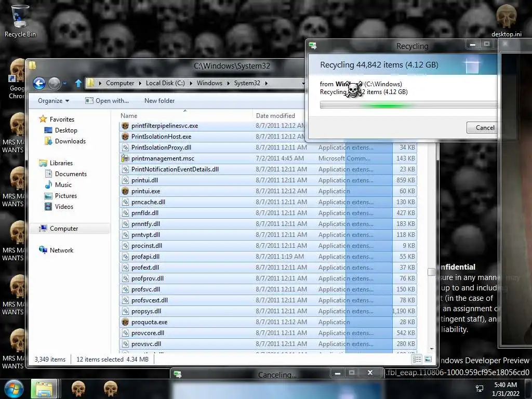
Task: Expand Computer breadcrumb arrow in address bar
Action: 140,83
